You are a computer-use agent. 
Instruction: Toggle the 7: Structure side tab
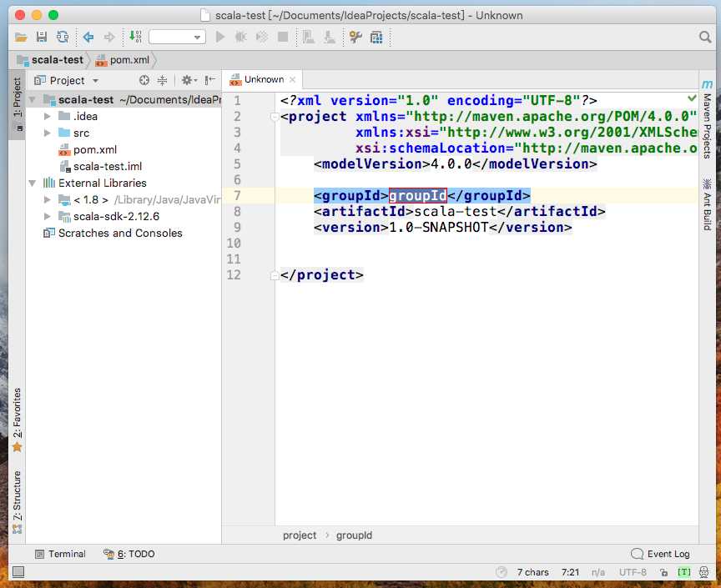[17, 501]
